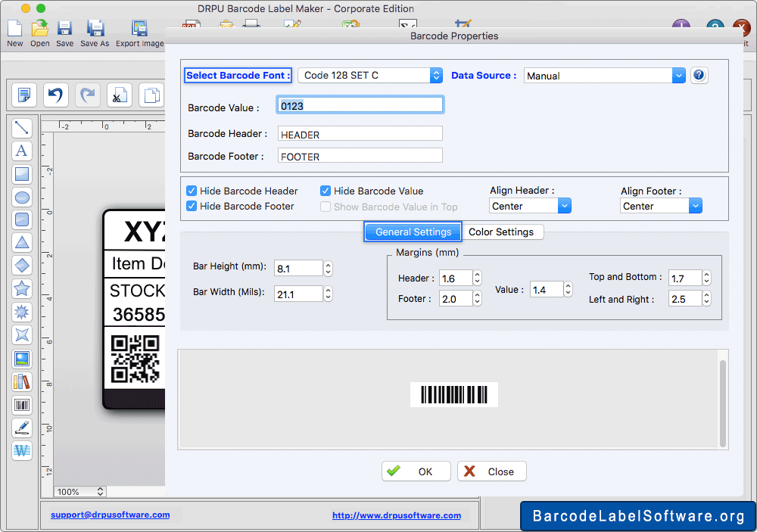The image size is (757, 532).
Task: Click the Cut icon with scissors
Action: coord(120,95)
